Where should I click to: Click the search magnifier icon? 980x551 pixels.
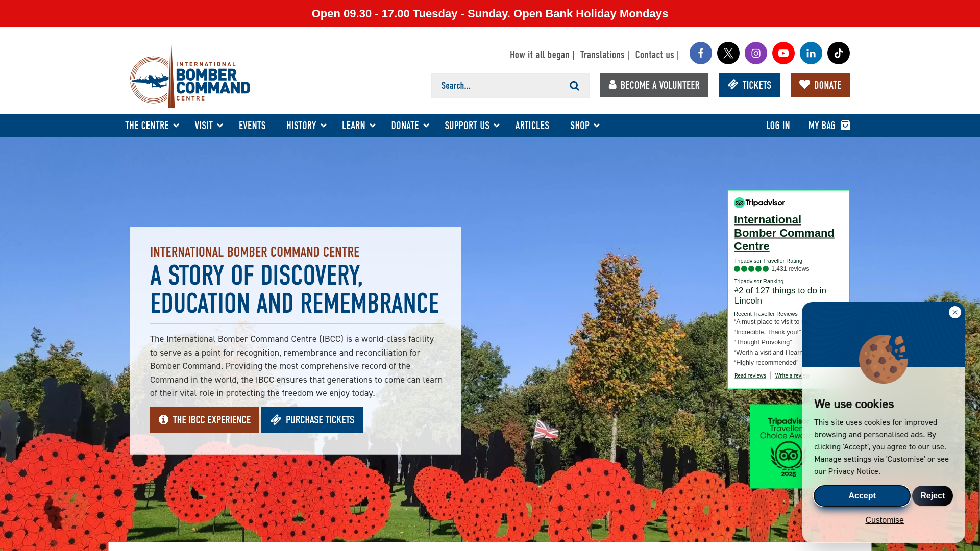tap(574, 86)
